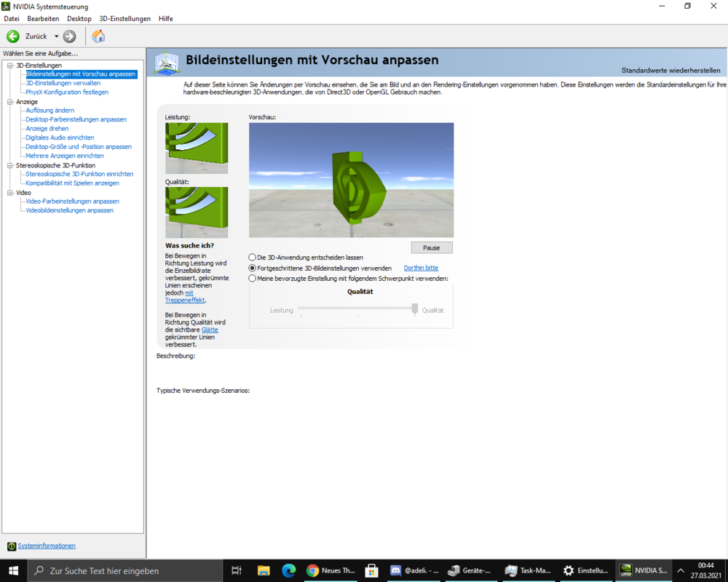The height and width of the screenshot is (582, 728).
Task: Enable 'Fortgeschrittene 3D-Bildeinstellungen verwenden'
Action: pos(253,267)
